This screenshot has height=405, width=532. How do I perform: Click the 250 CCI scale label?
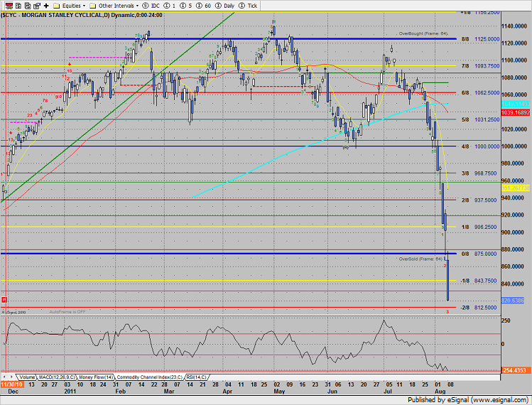(506, 320)
